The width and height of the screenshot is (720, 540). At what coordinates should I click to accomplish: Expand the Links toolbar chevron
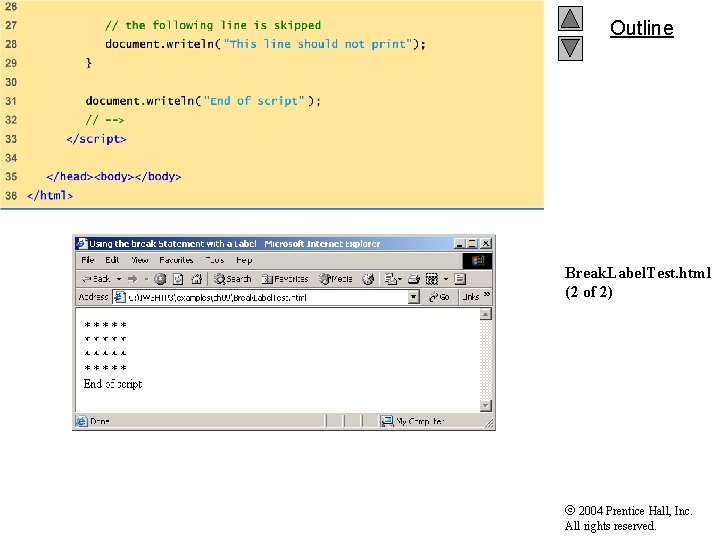coord(487,294)
